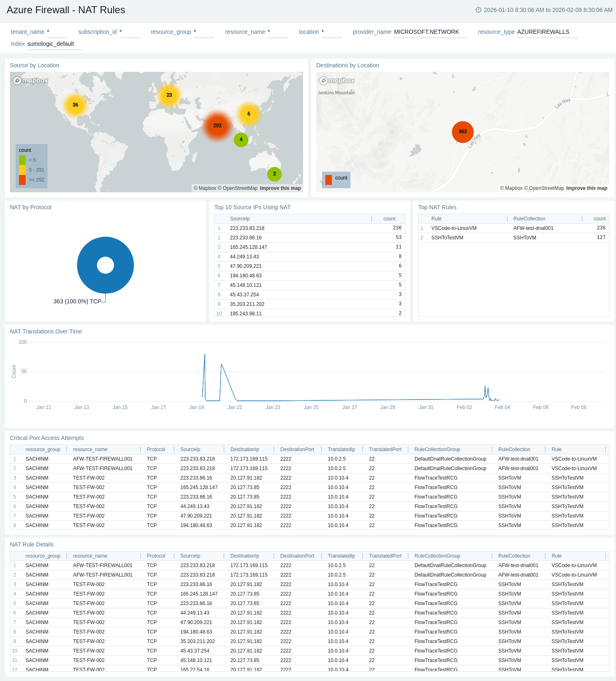The image size is (616, 681).
Task: Select the green 2 cluster near Australia
Action: click(x=274, y=174)
